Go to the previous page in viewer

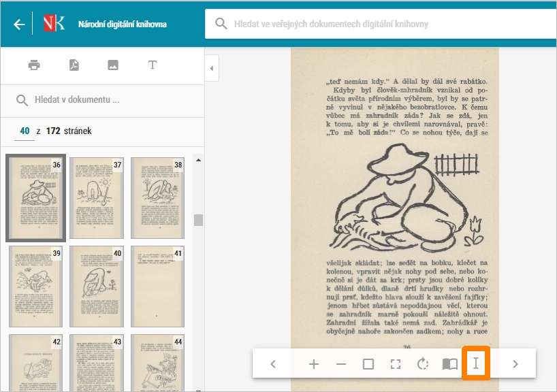click(273, 364)
